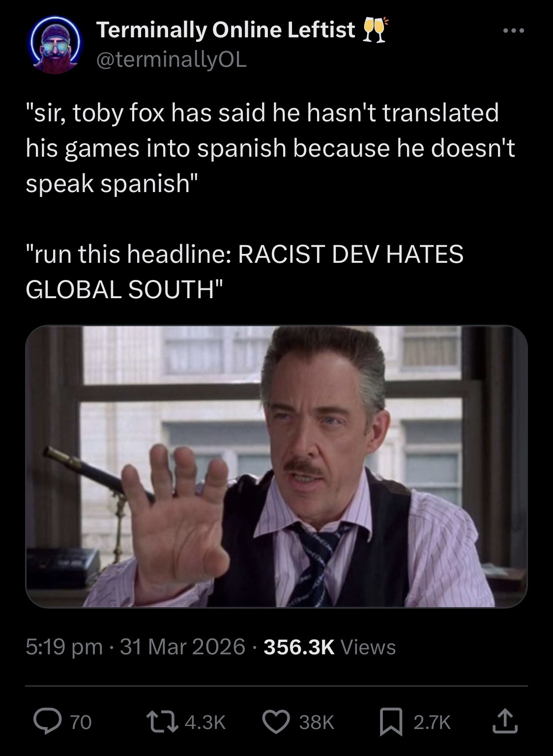This screenshot has width=553, height=756.
Task: Open the meme image attached to tweet
Action: click(276, 466)
